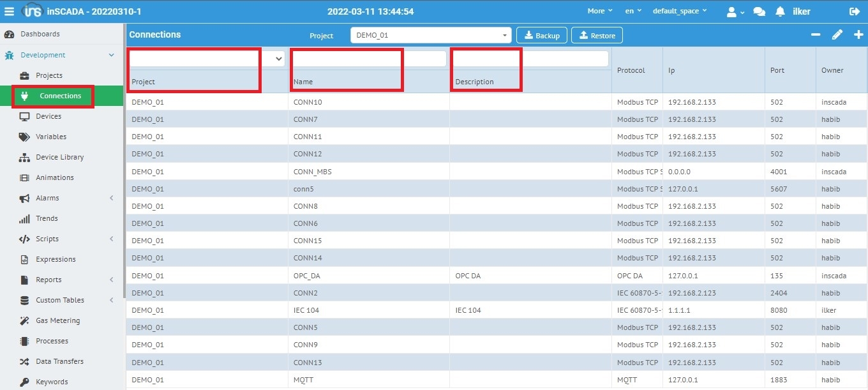Click the minus icon to remove a connection
The height and width of the screenshot is (390, 868).
(x=816, y=35)
